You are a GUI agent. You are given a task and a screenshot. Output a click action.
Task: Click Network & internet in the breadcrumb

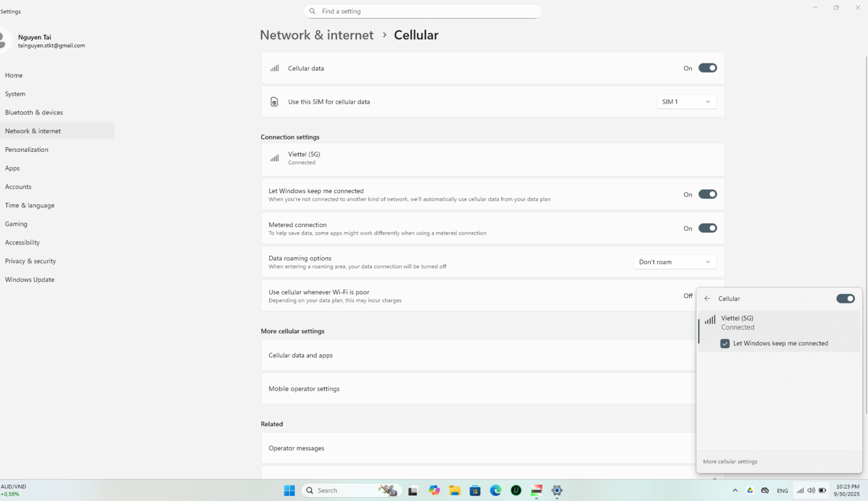pyautogui.click(x=316, y=35)
